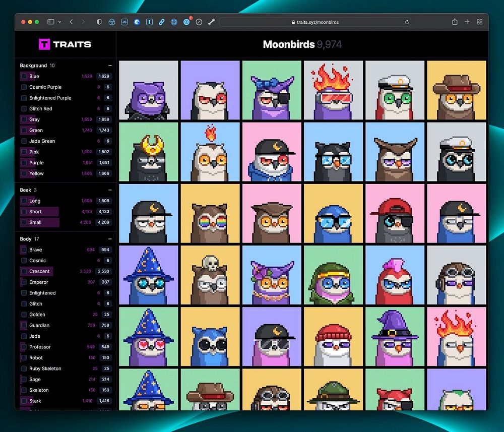Image resolution: width=504 pixels, height=432 pixels.
Task: Click the Purple background label
Action: 36,163
